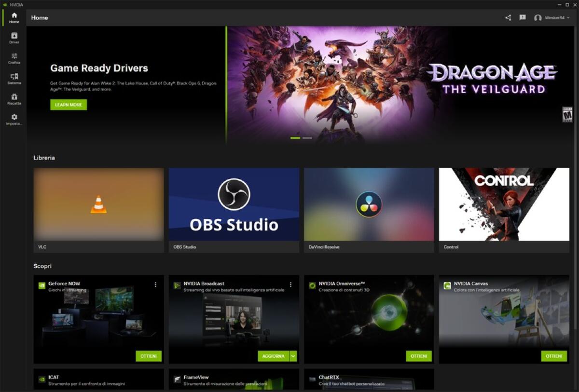Viewport: 579px width, 392px height.
Task: Open the OBS Studio library tile
Action: point(233,204)
